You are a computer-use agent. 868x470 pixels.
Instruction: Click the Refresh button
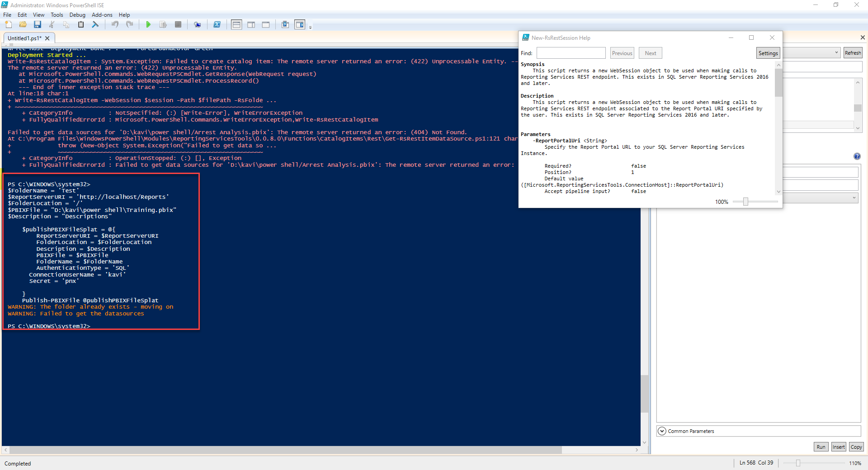[x=853, y=52]
